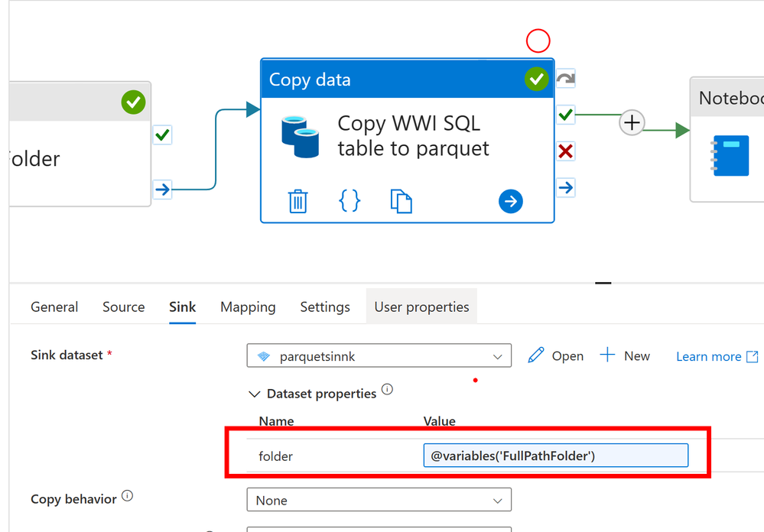
Task: Click the Copy data success checkmark output
Action: click(x=566, y=115)
